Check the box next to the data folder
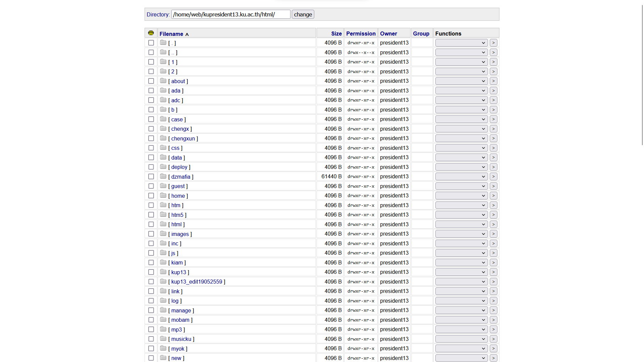This screenshot has width=644, height=362. 151,158
